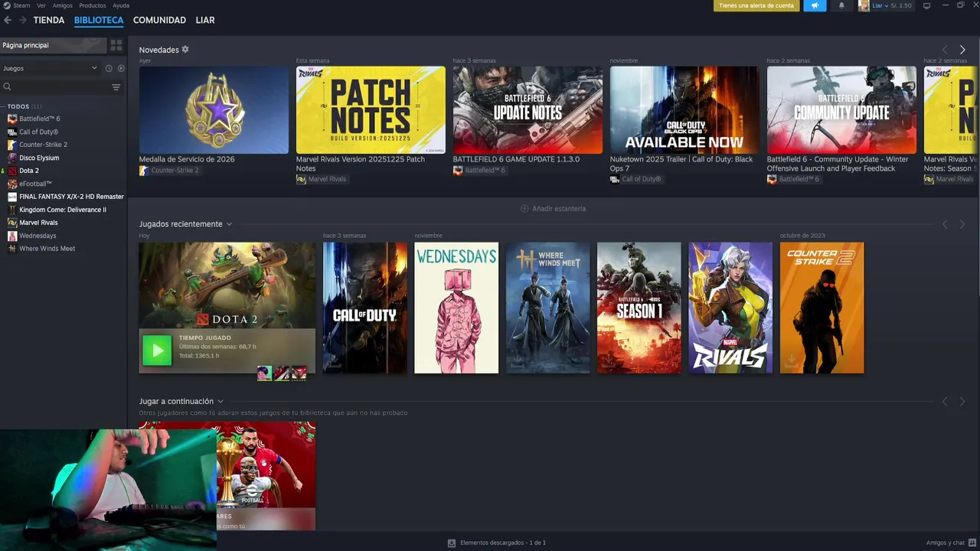Open Where Winds Meet game cover

[548, 308]
